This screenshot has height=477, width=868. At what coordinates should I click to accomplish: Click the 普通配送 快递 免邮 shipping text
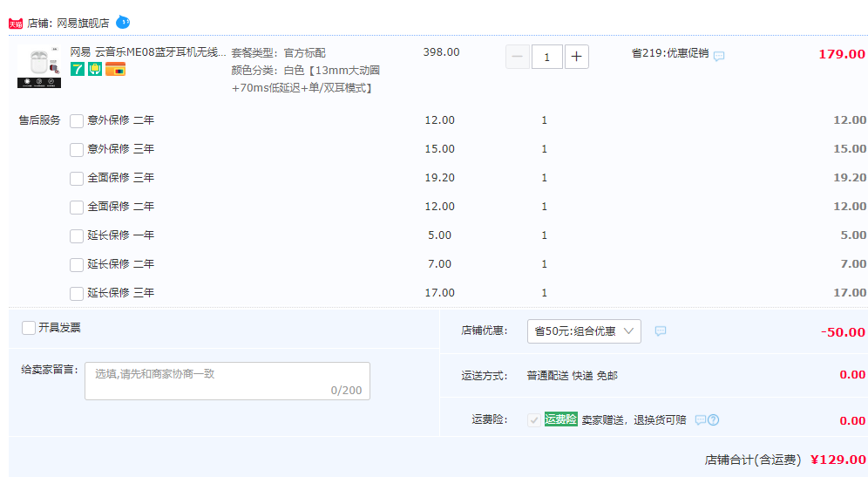(572, 376)
